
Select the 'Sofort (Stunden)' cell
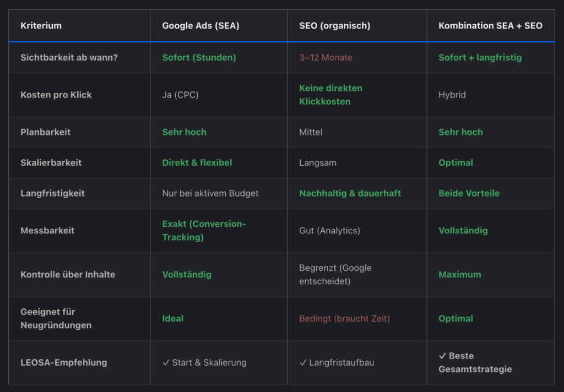point(199,58)
